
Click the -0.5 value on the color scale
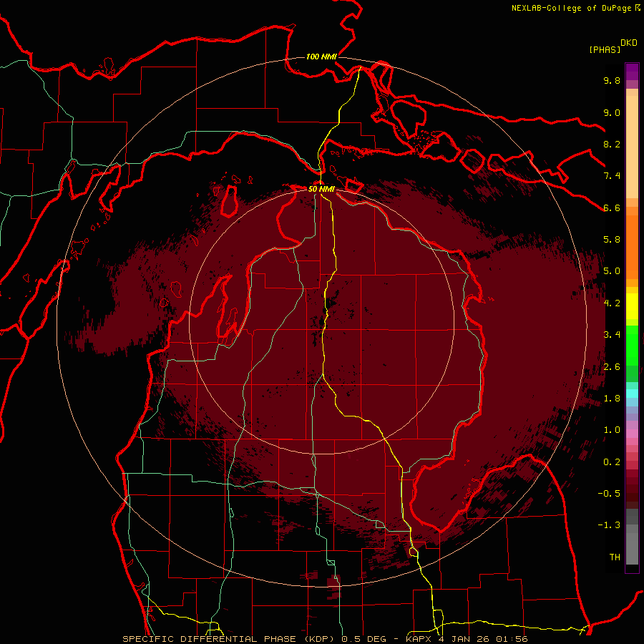click(x=609, y=494)
